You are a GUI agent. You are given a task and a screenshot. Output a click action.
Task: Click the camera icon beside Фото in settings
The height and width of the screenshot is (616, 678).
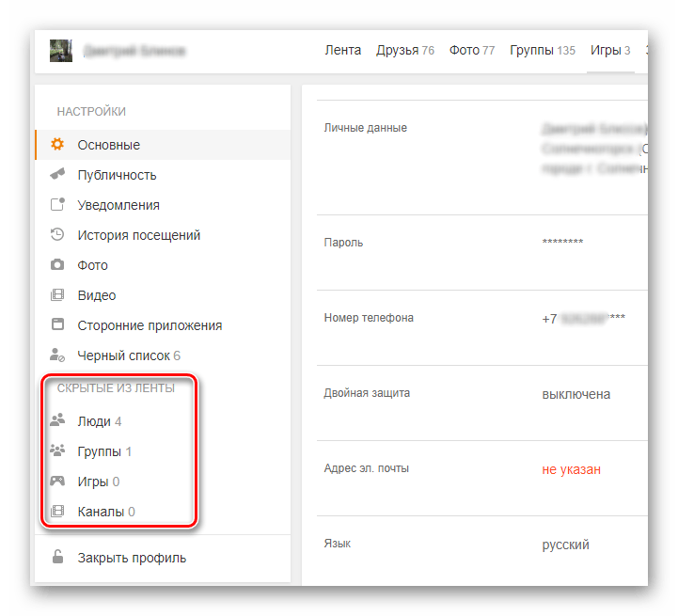[57, 265]
